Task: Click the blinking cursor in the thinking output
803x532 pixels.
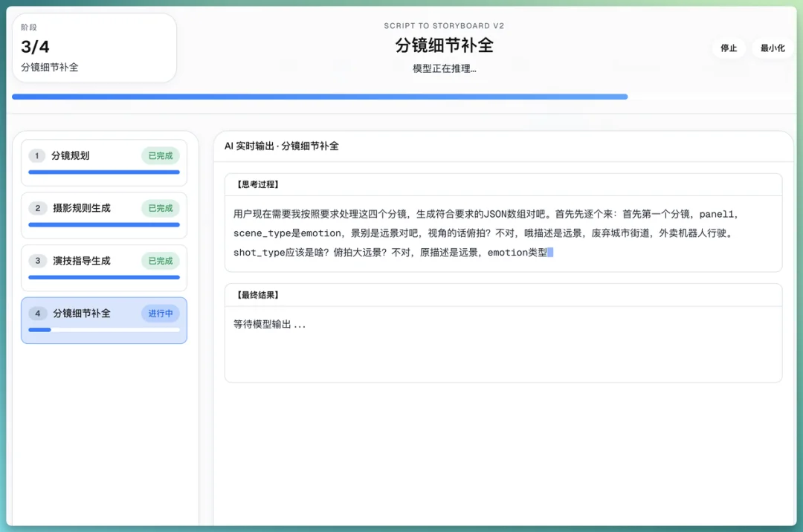Action: 550,252
